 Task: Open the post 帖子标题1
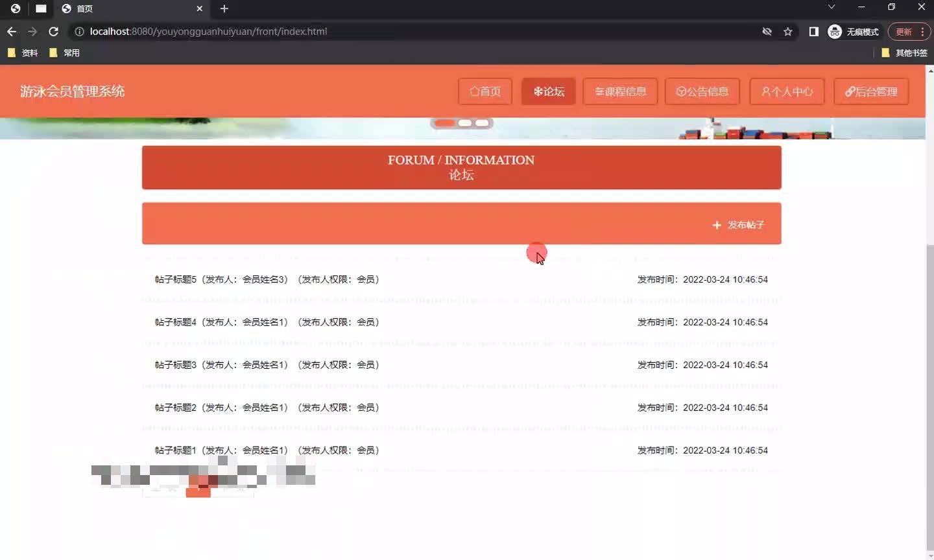pos(174,450)
